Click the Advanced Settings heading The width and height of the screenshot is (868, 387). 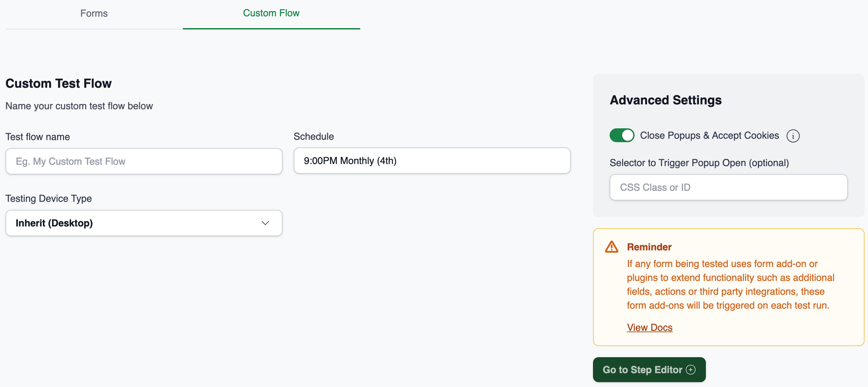pyautogui.click(x=665, y=100)
